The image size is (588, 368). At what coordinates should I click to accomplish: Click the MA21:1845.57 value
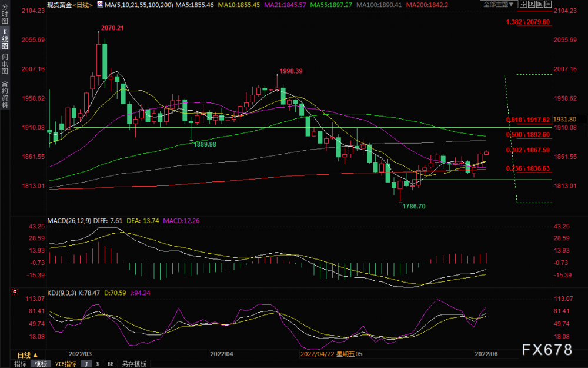(x=285, y=5)
